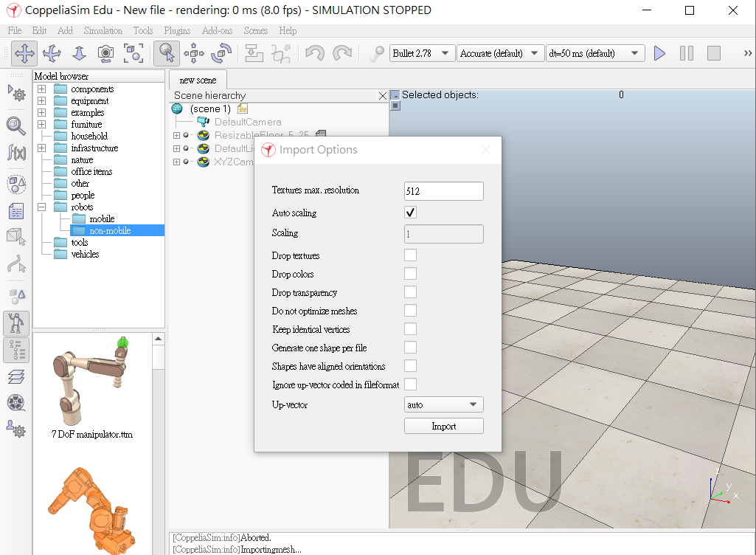Viewport: 756px width, 555px height.
Task: Enable the Drop textures checkbox
Action: pos(410,255)
